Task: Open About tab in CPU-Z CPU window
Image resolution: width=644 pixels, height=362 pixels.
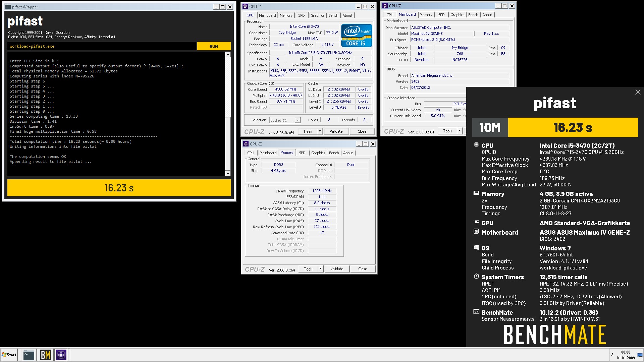Action: 347,15
